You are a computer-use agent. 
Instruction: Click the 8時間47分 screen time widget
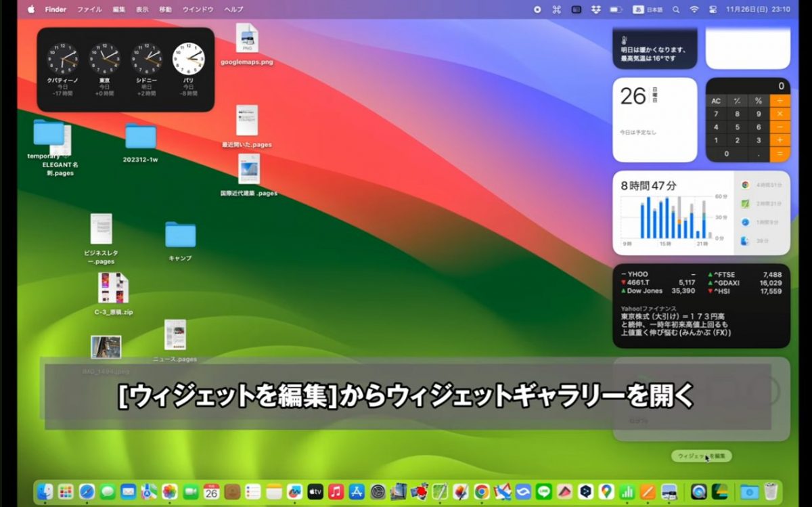pyautogui.click(x=701, y=213)
